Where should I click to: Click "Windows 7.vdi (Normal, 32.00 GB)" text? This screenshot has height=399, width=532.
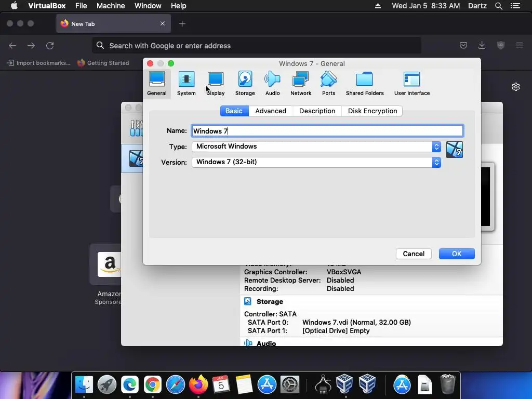[356, 322]
